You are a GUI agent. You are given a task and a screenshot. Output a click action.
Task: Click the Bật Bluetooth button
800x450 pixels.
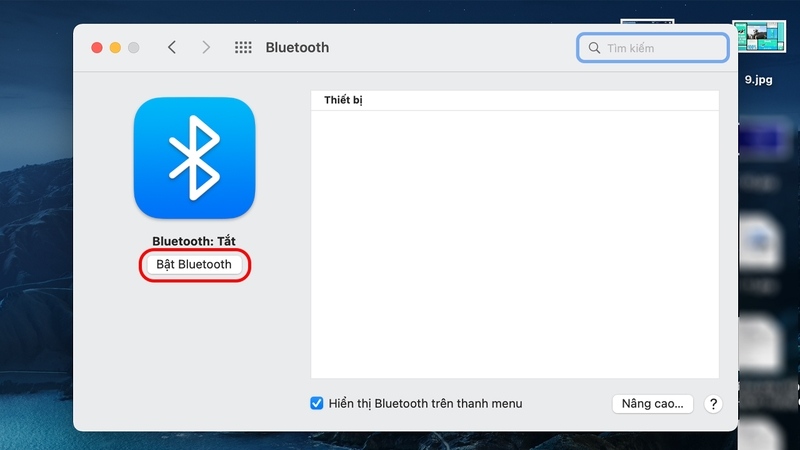[194, 265]
